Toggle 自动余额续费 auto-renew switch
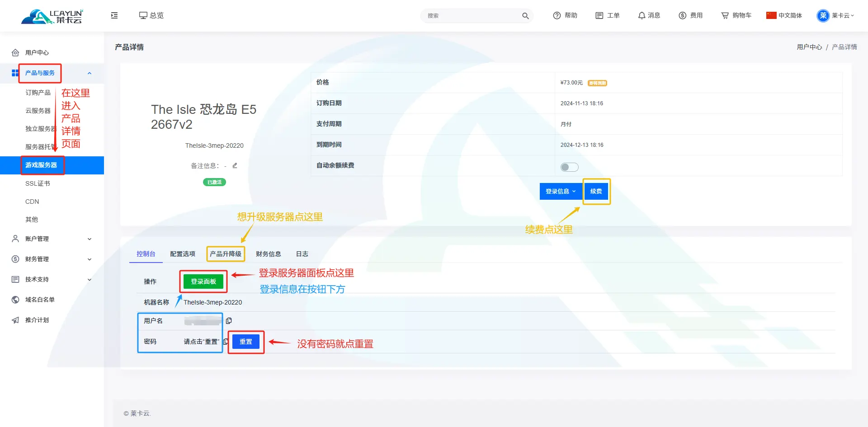Image resolution: width=868 pixels, height=427 pixels. (x=569, y=167)
